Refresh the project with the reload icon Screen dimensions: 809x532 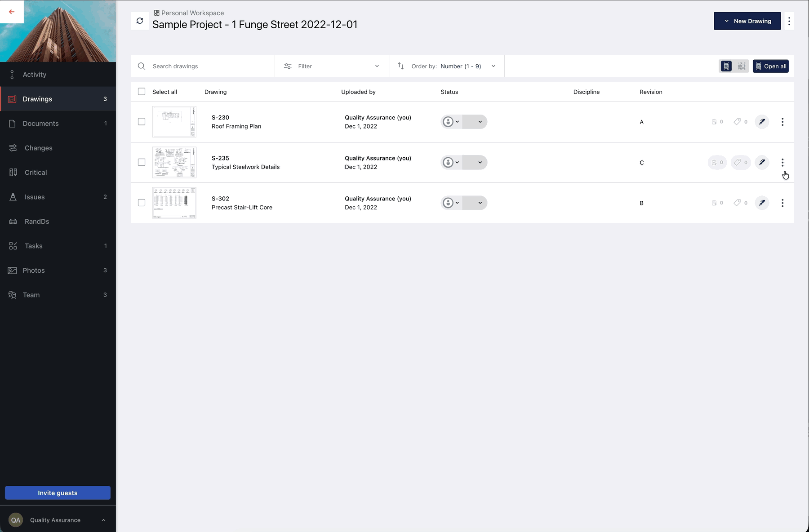click(140, 21)
